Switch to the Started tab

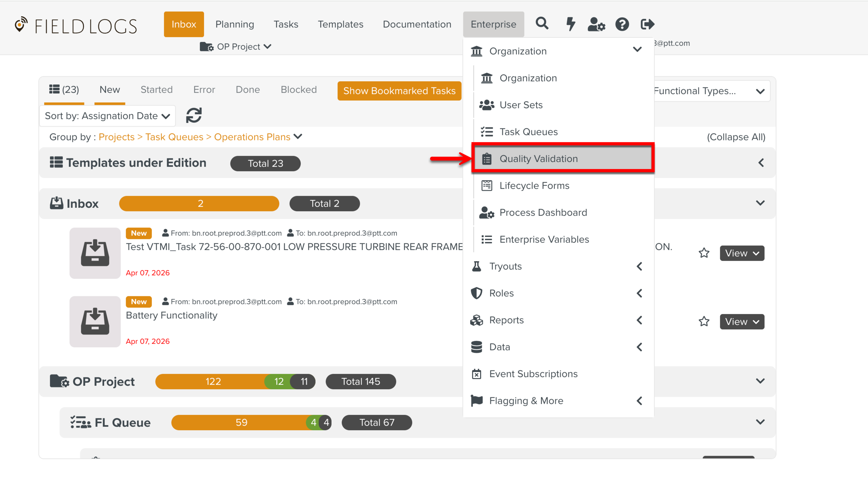tap(157, 90)
